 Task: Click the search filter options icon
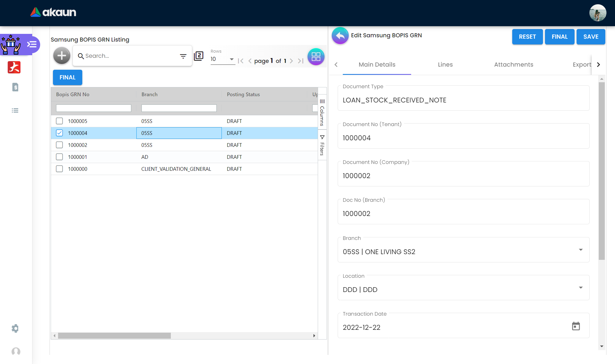click(183, 56)
